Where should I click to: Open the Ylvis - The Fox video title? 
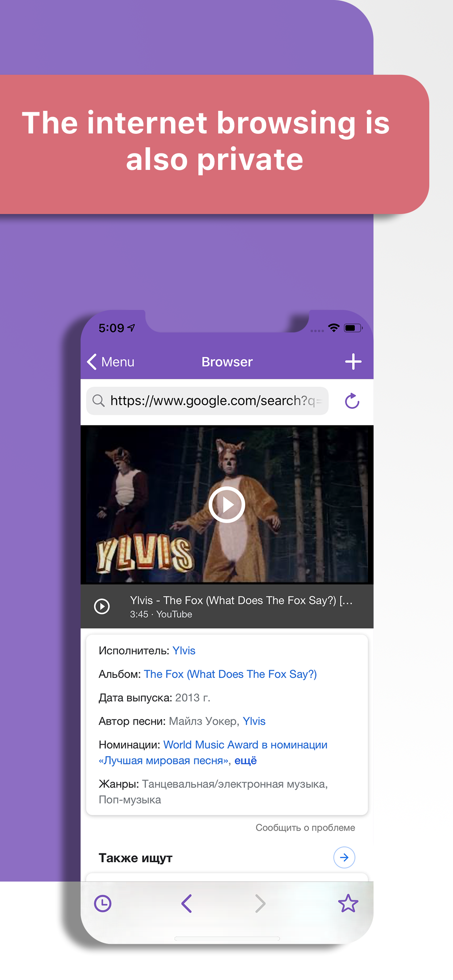click(241, 600)
